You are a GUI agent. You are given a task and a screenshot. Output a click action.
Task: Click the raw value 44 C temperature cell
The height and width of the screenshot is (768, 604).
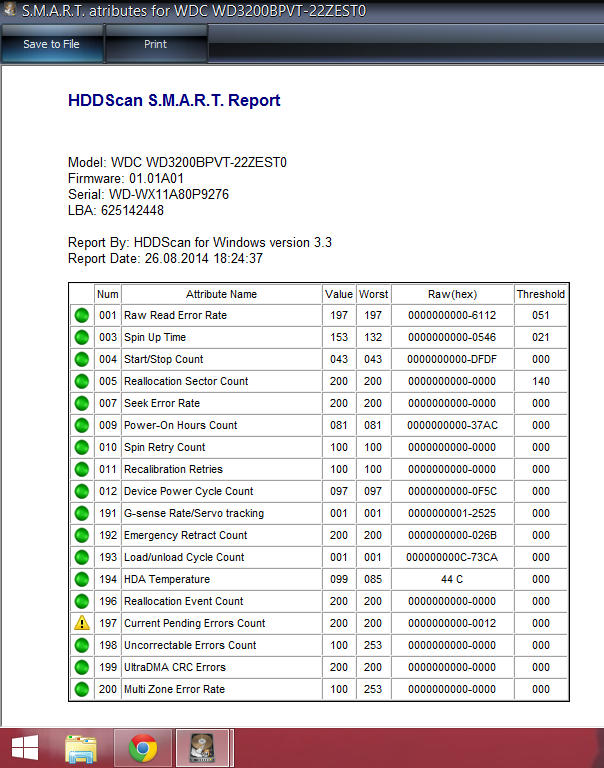pos(451,579)
